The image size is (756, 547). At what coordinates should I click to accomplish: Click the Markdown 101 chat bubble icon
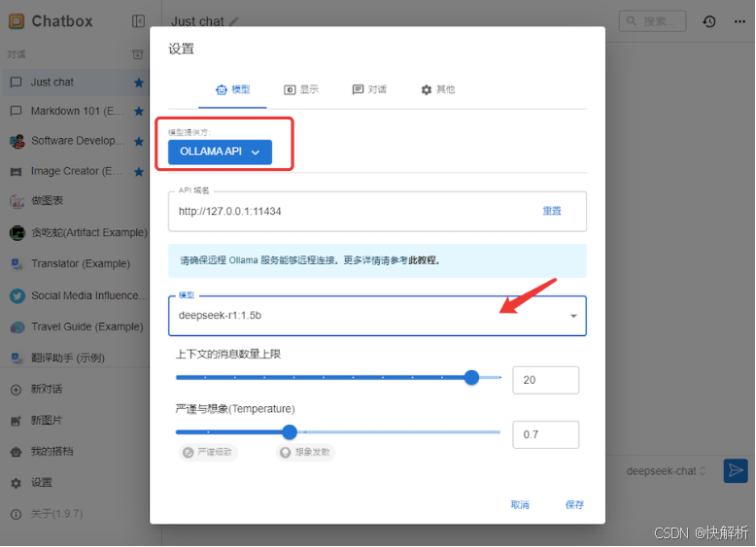16,111
